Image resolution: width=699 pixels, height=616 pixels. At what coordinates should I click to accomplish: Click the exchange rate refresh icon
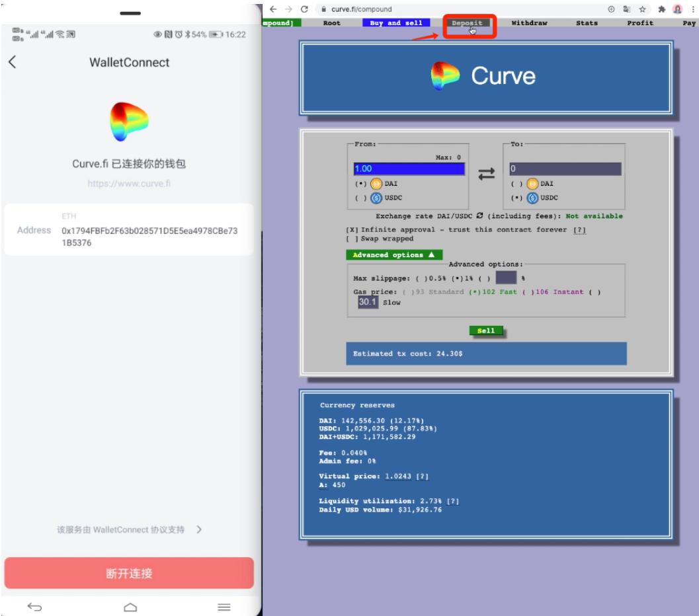coord(479,216)
